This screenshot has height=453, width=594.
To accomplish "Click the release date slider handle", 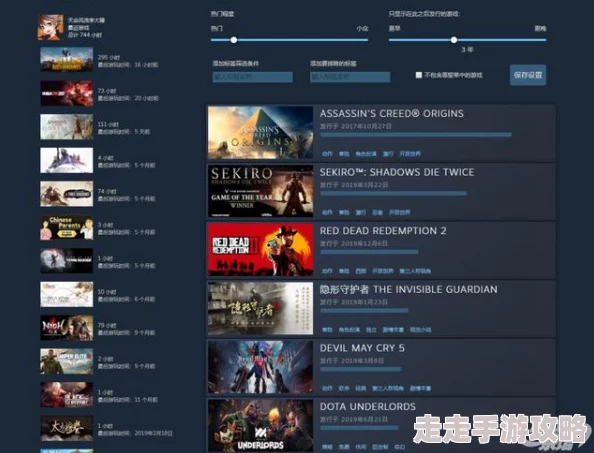I will (x=454, y=40).
